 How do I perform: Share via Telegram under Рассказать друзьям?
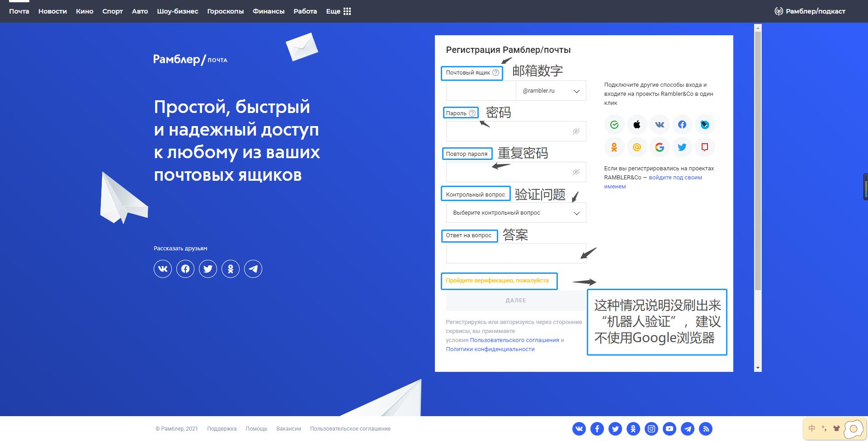(x=253, y=269)
